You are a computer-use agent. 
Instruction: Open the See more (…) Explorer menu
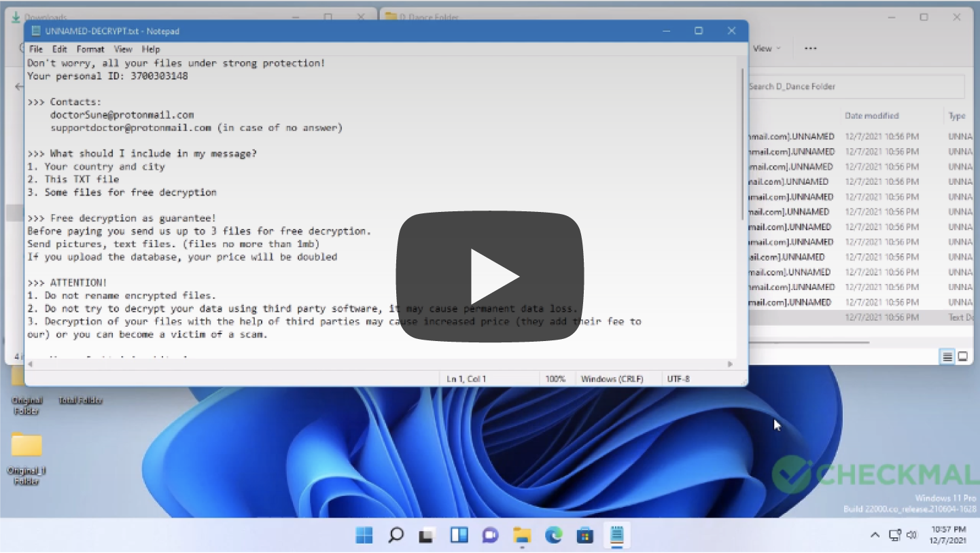tap(810, 48)
